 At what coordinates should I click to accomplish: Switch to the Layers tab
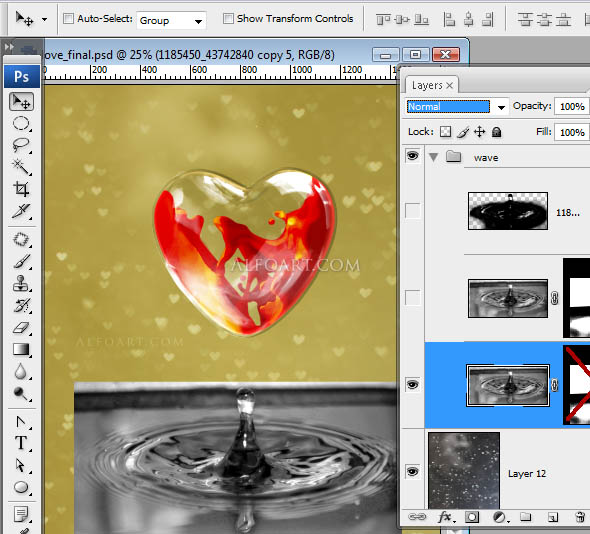pos(427,85)
